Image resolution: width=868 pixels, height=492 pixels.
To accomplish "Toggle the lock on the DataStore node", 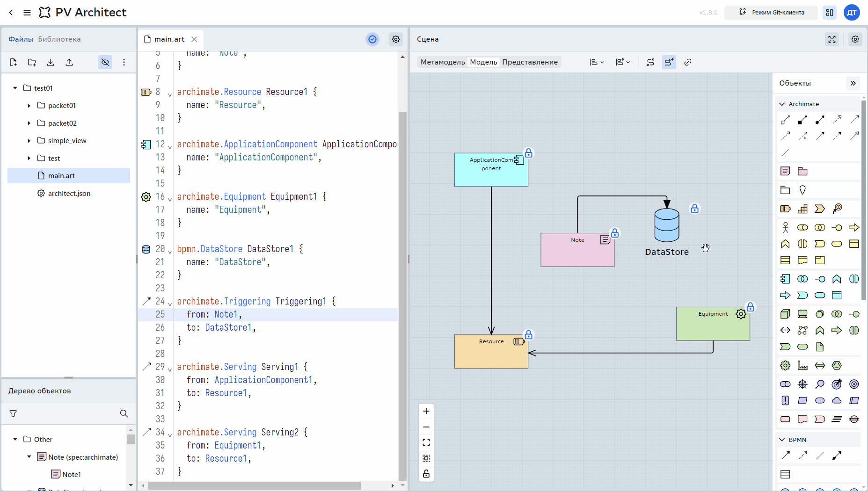I will (695, 209).
